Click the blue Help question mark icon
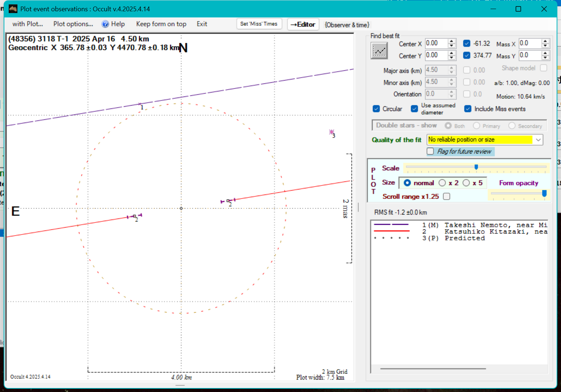 pyautogui.click(x=105, y=24)
